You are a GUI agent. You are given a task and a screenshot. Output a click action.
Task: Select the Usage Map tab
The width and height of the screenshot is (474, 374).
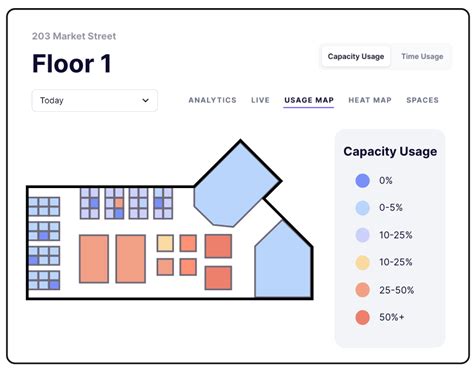point(309,100)
